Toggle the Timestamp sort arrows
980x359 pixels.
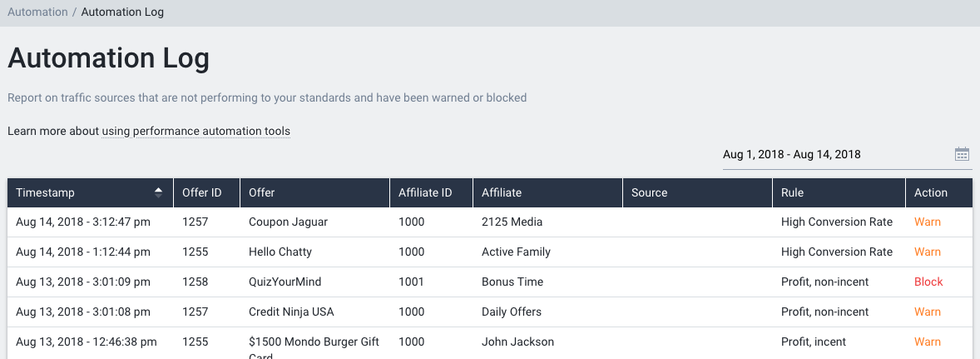point(159,192)
